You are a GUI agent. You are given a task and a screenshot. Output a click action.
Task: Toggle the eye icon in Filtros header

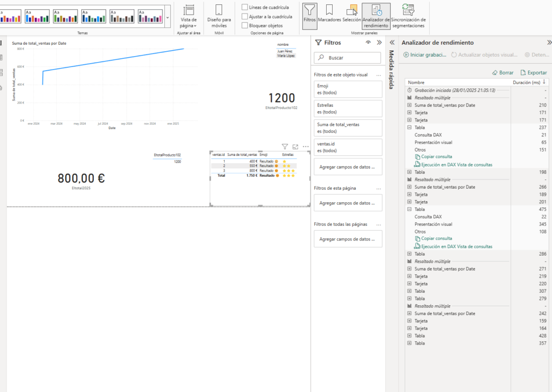[368, 43]
